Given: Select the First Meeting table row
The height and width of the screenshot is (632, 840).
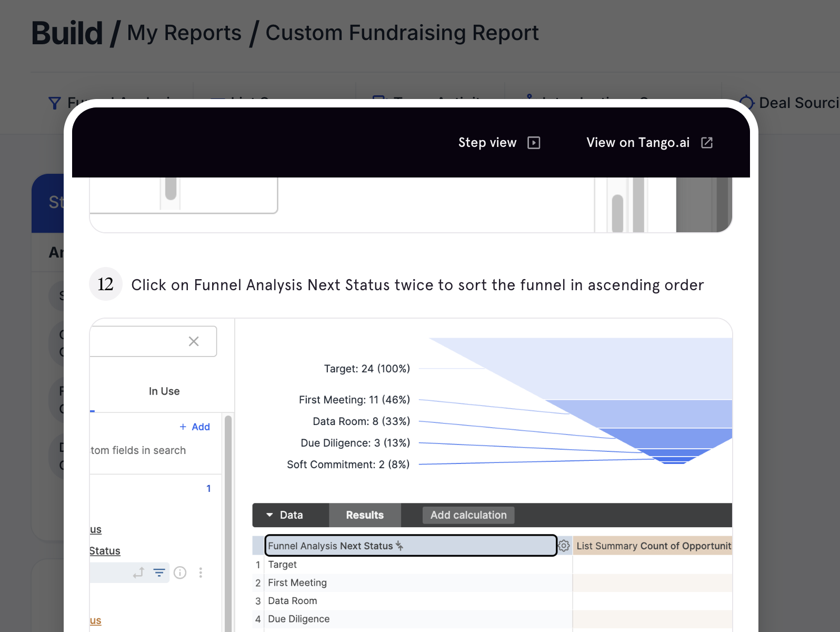Looking at the screenshot, I should 413,582.
